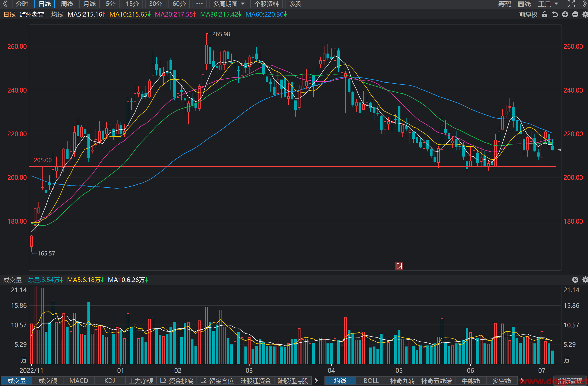Select the 30分 period

156,4
